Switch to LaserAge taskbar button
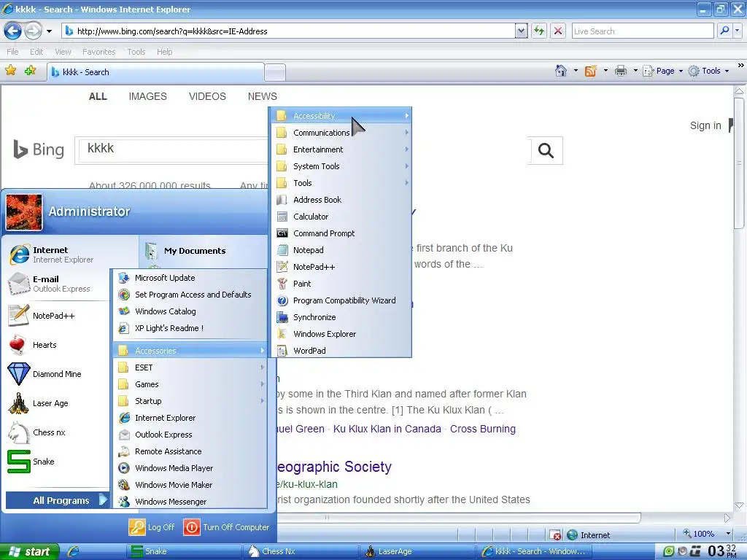Screen dimensions: 747x560 [417, 551]
